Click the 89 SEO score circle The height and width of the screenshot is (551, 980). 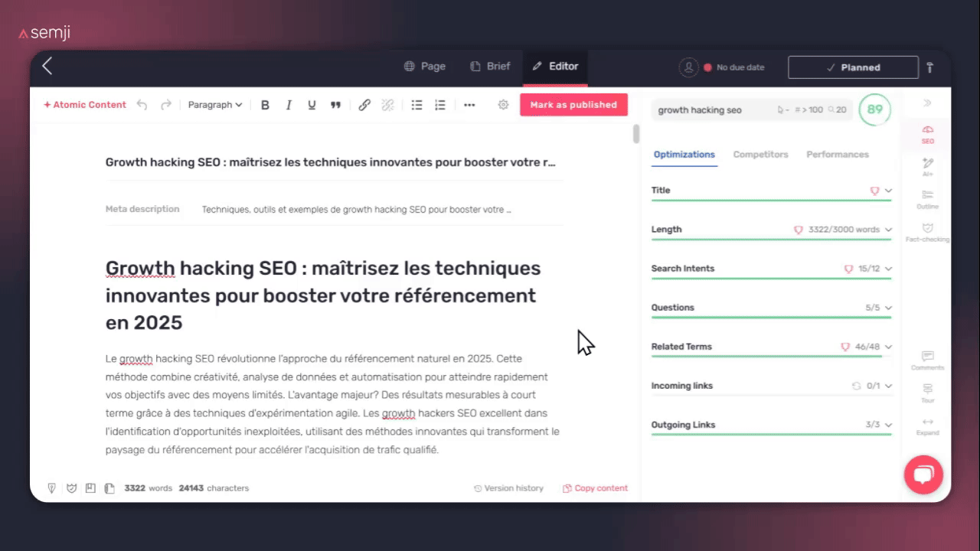point(874,109)
